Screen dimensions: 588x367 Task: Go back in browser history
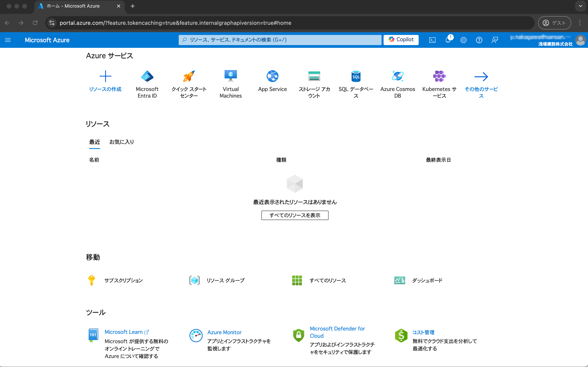tap(7, 23)
